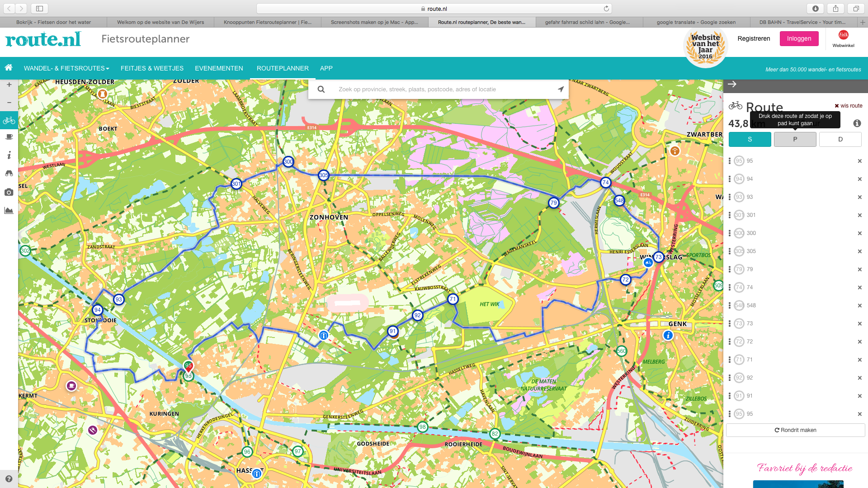The image size is (868, 488).
Task: Expand Wandel- & Fietsroutes dropdown menu
Action: (x=66, y=68)
